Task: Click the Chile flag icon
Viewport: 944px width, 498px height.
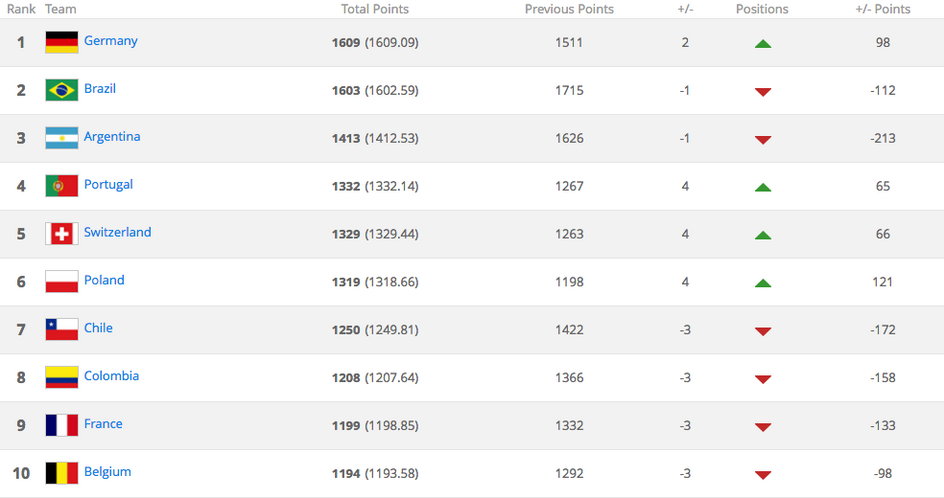Action: (x=61, y=329)
